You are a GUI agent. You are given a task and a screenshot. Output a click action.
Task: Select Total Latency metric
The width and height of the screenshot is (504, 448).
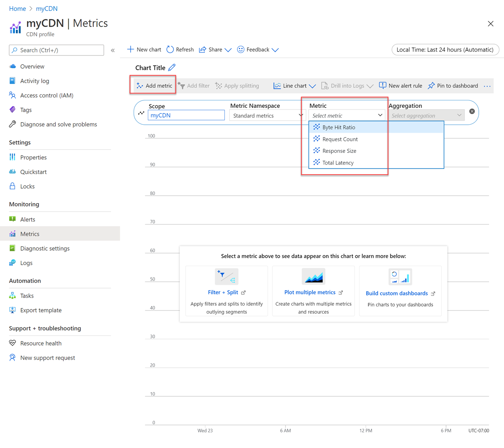376,162
